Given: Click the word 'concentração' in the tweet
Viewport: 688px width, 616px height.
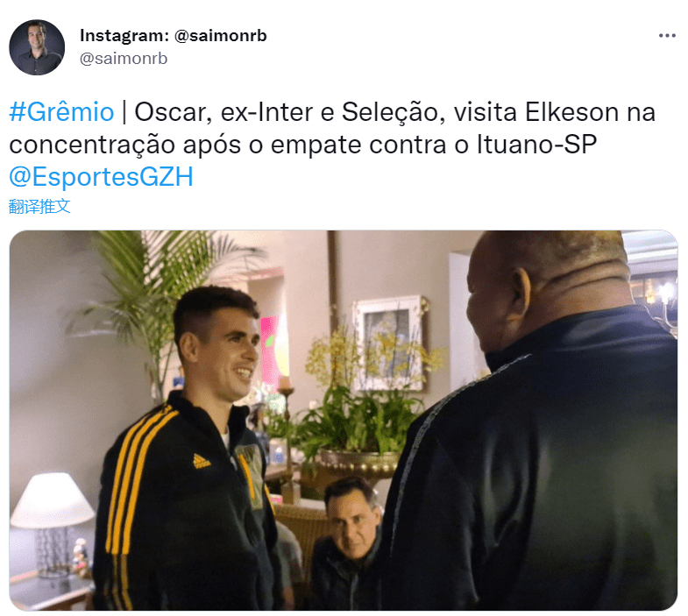Looking at the screenshot, I should (x=92, y=145).
